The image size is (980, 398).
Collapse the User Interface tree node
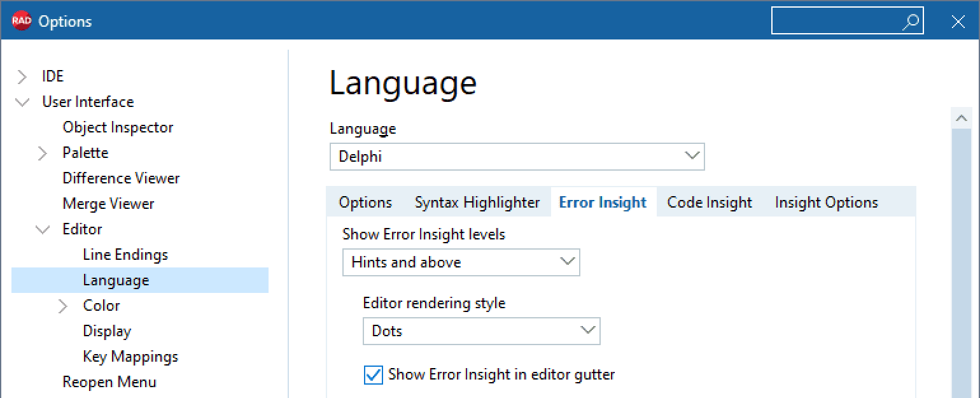22,102
